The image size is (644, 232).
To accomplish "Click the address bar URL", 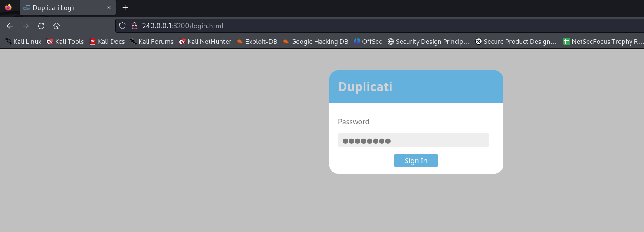I will (183, 26).
